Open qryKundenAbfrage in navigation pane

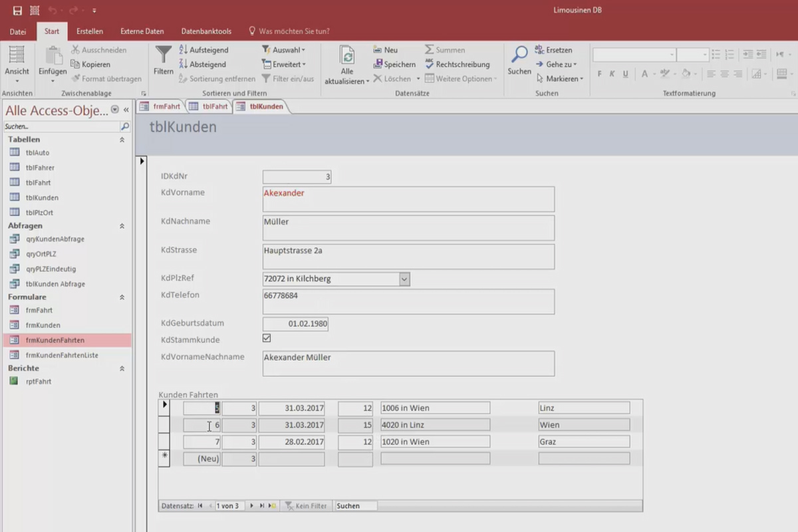pos(55,239)
